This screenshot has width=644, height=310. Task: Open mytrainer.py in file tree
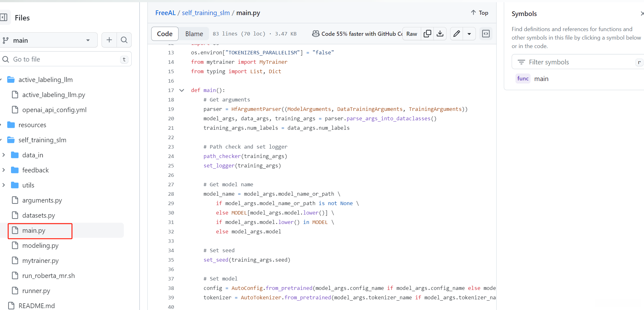click(x=41, y=260)
